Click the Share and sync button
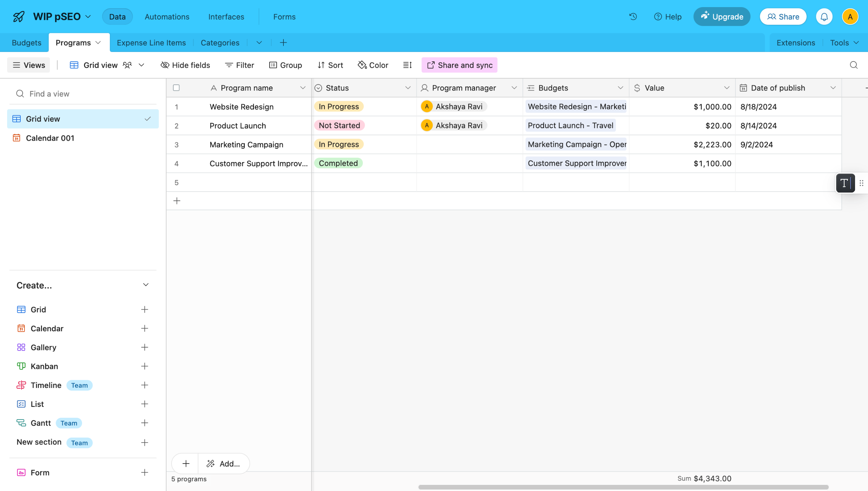 point(459,65)
